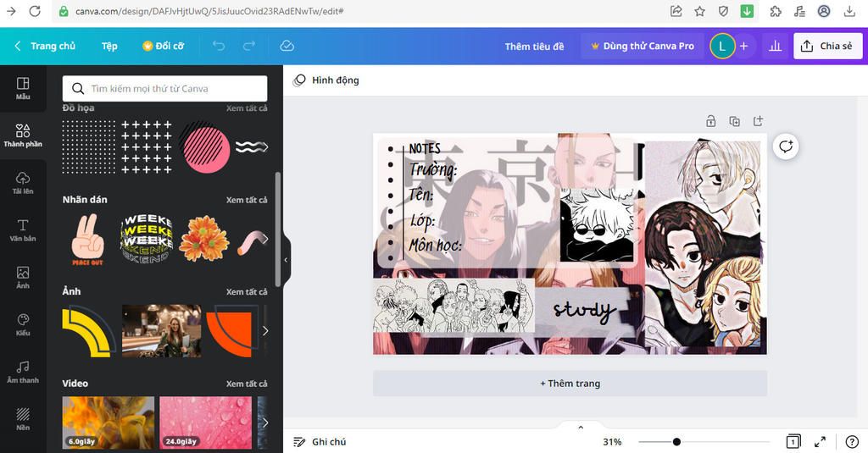Screen dimensions: 868x453
Task: Open the Văn bản text tab
Action: click(x=23, y=230)
